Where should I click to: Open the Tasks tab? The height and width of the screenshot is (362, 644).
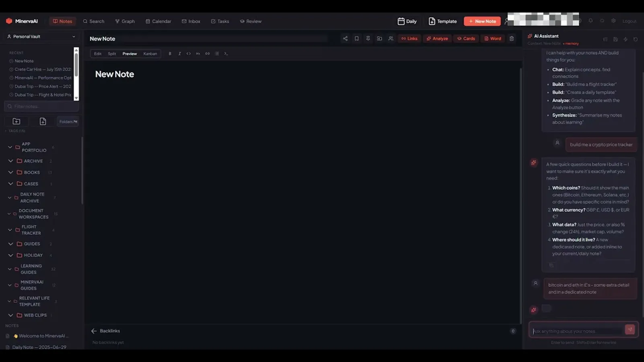[220, 21]
